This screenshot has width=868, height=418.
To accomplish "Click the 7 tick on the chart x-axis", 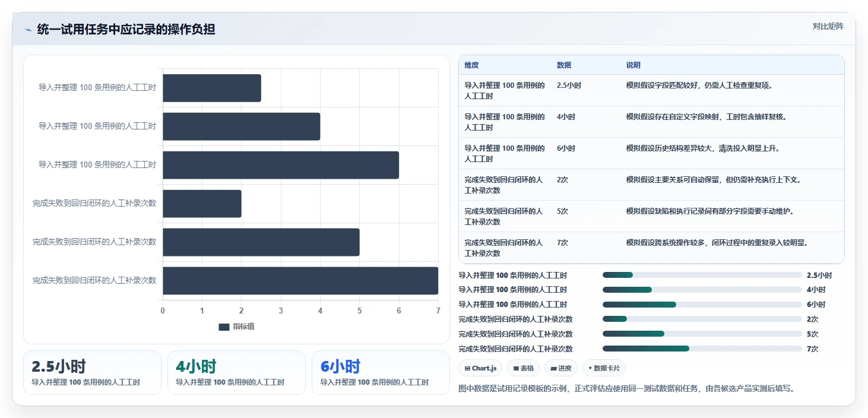I will (438, 311).
